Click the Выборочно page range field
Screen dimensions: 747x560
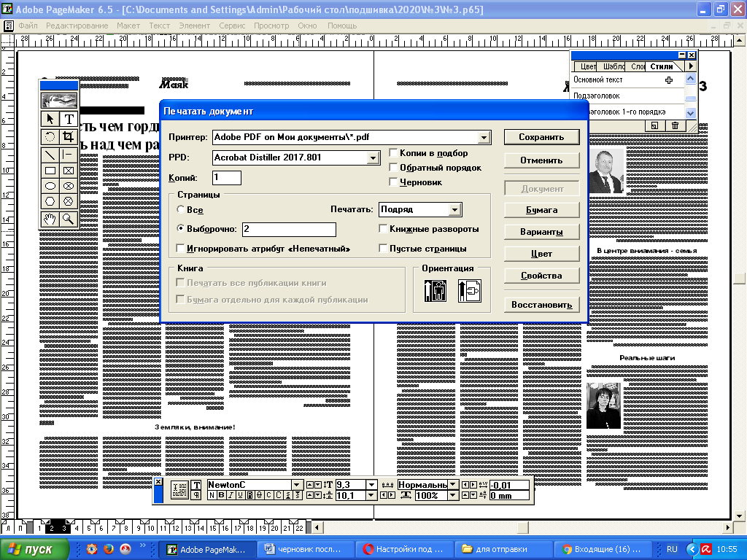tap(289, 229)
